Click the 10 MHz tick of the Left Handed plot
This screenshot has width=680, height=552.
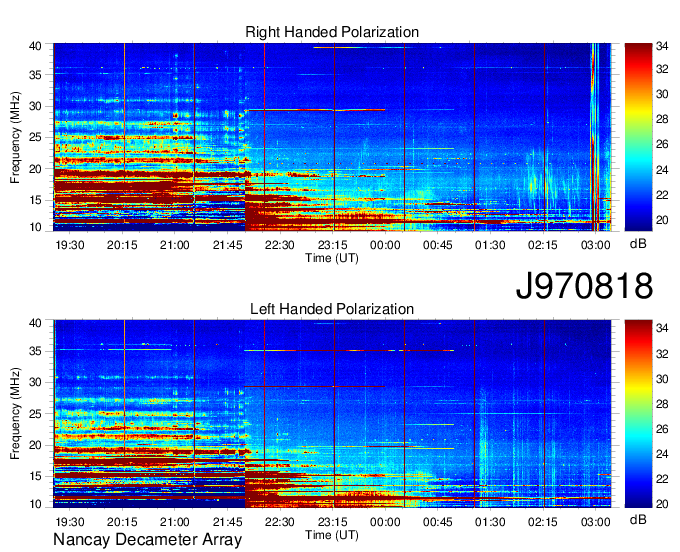click(35, 503)
